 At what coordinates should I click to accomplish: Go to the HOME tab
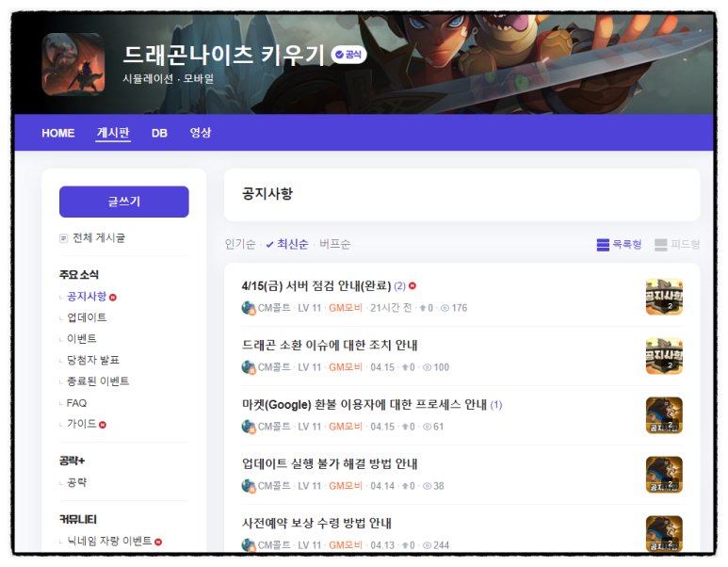(x=58, y=133)
